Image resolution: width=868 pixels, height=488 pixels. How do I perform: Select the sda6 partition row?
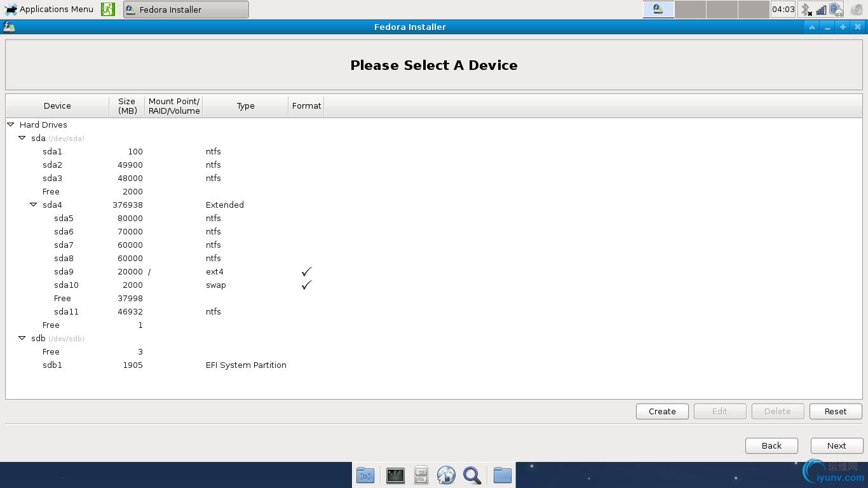[434, 231]
